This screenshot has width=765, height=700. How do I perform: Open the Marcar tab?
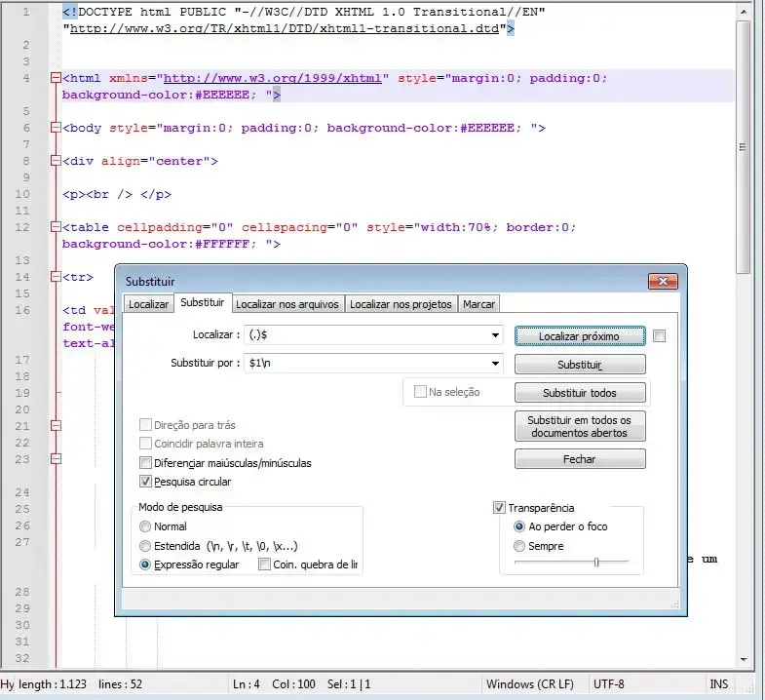click(478, 304)
